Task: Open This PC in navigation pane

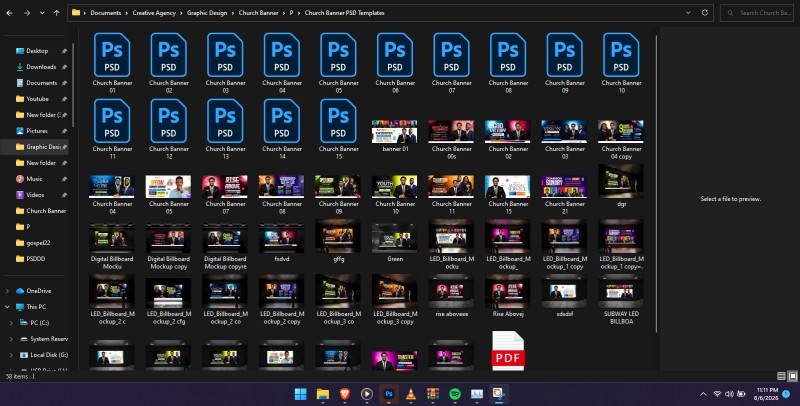Action: pyautogui.click(x=36, y=307)
